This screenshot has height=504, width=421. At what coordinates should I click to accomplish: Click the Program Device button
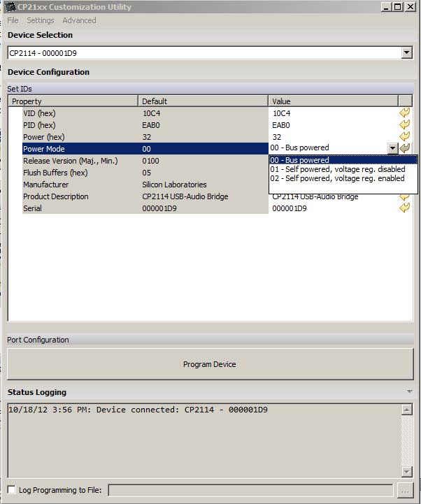[x=210, y=364]
